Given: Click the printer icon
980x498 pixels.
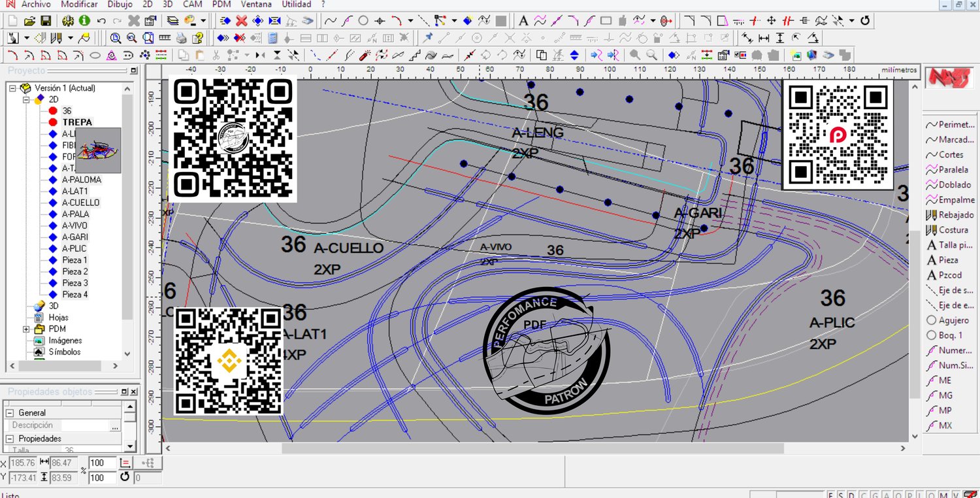Looking at the screenshot, I should click(182, 38).
